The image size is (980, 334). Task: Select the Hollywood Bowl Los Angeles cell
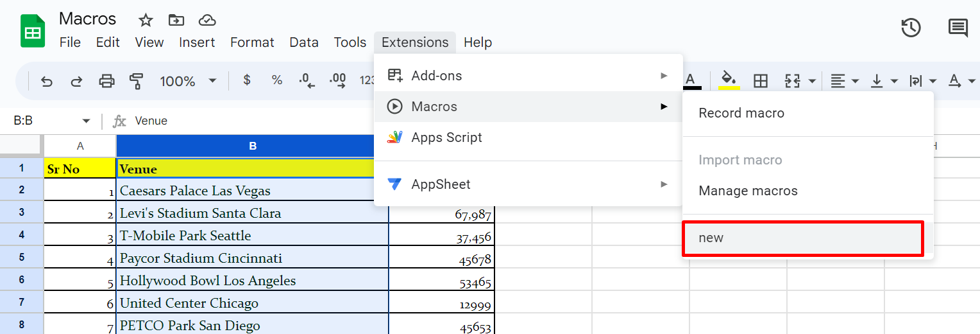pos(253,281)
